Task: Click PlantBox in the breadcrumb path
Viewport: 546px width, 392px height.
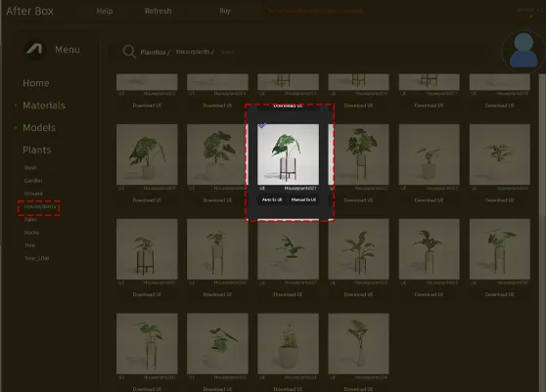Action: tap(154, 52)
